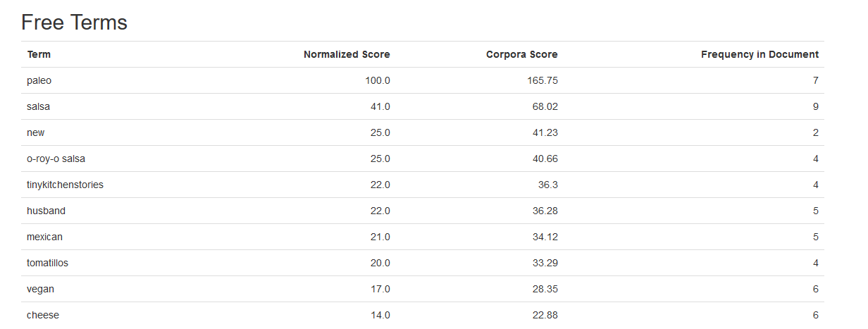Click the cheese term

43,315
